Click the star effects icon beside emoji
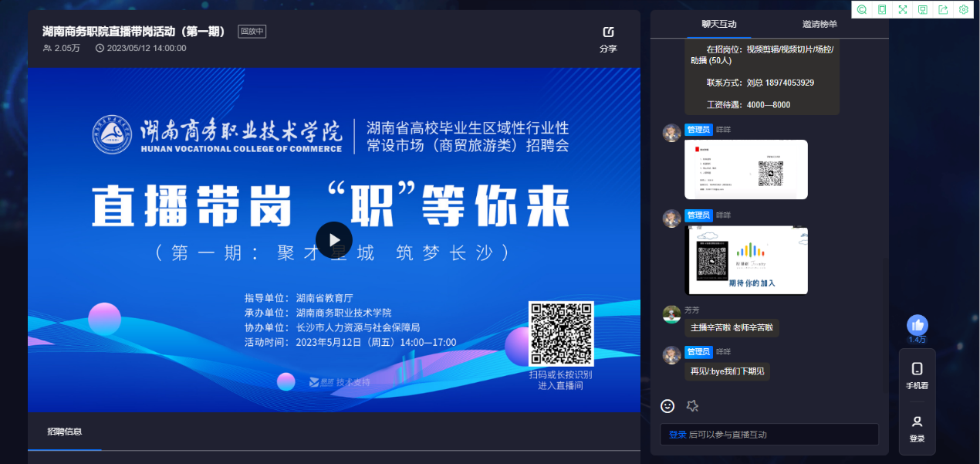This screenshot has height=464, width=980. click(x=692, y=406)
